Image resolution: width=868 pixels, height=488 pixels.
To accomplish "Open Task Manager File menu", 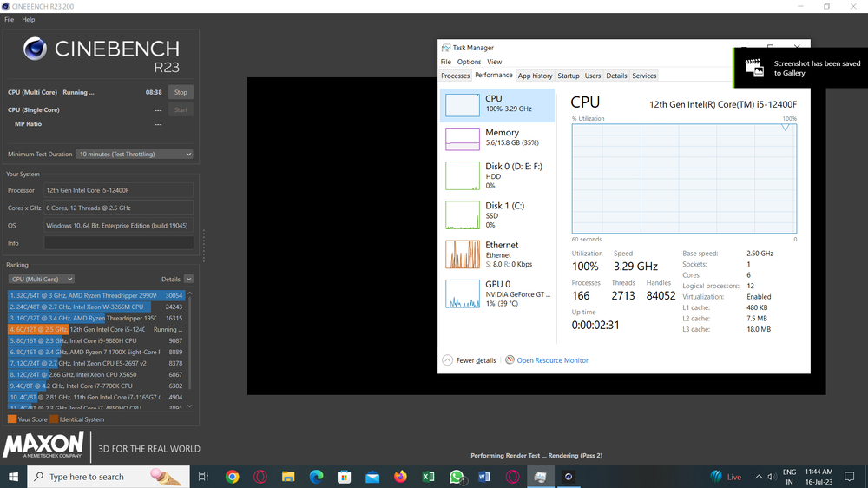I will click(445, 62).
